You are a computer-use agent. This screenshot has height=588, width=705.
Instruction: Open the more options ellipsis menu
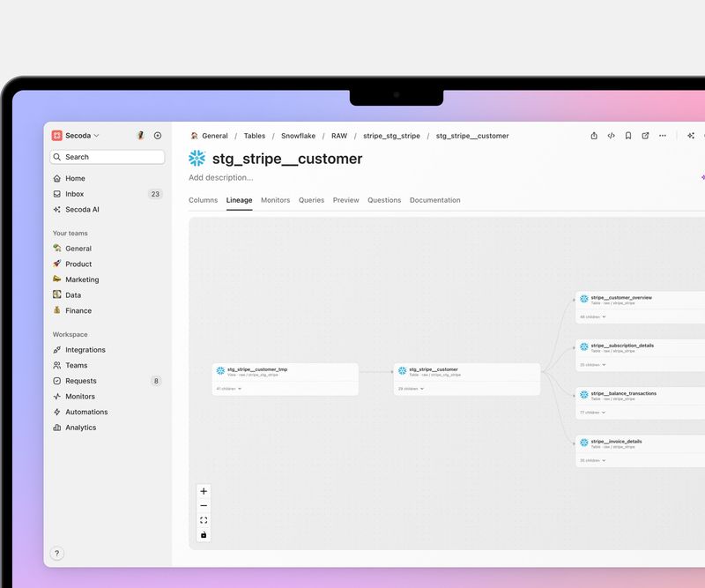(663, 136)
